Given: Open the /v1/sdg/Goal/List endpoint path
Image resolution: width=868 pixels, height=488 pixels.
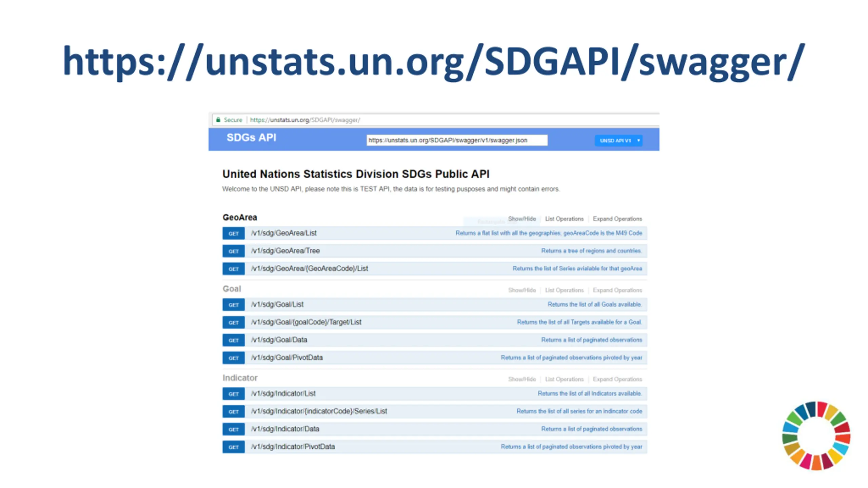Looking at the screenshot, I should [277, 304].
